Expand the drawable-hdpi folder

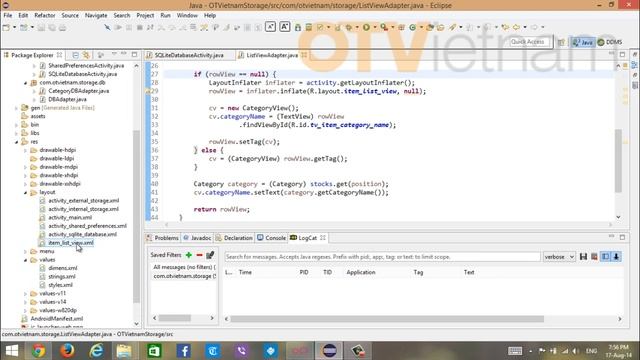coord(25,150)
